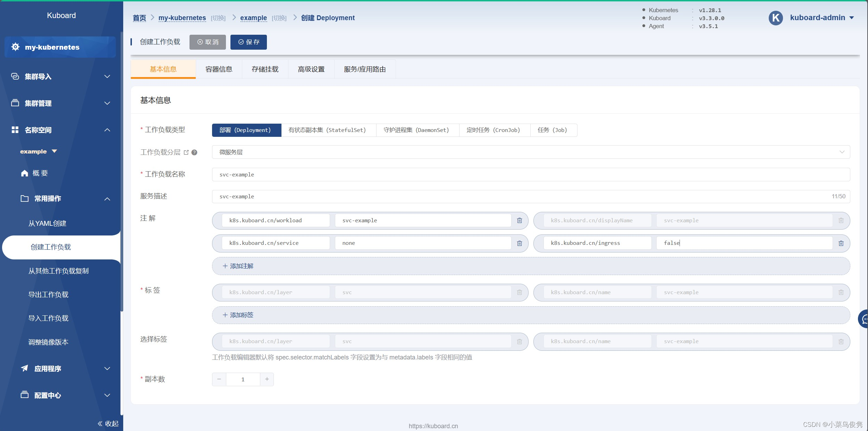
Task: Click the folder icon beside 常用操作
Action: coord(25,198)
